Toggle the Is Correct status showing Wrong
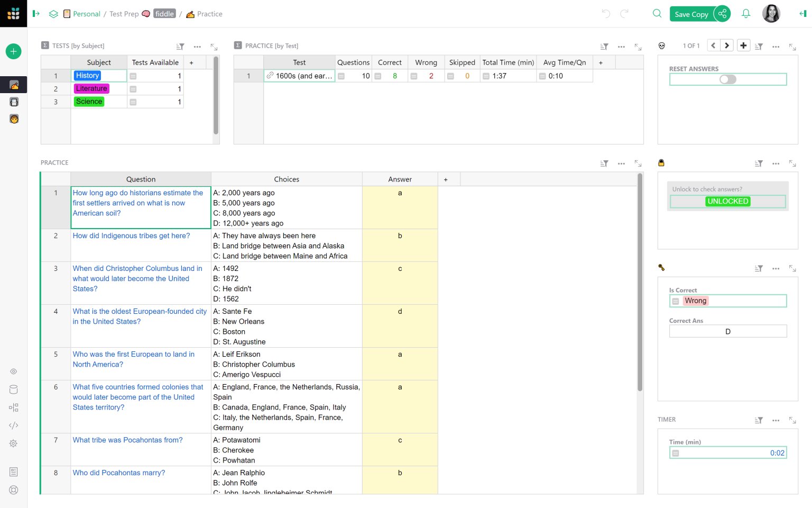This screenshot has height=508, width=812. coord(695,301)
